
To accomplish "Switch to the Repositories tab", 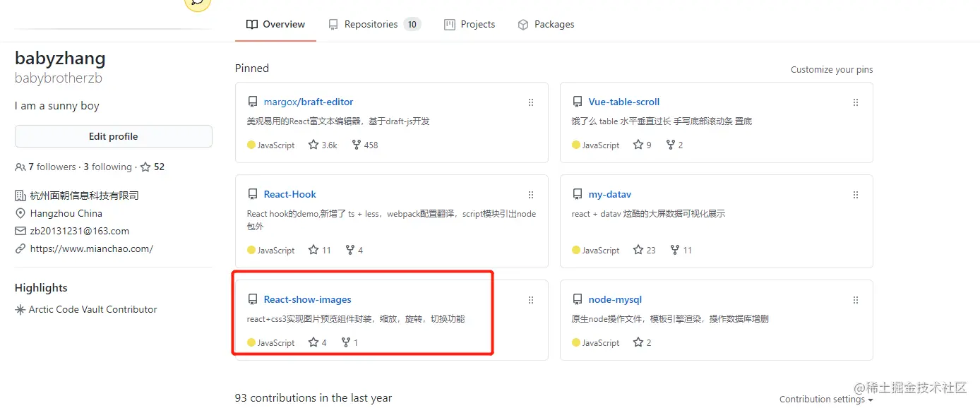I will point(374,24).
